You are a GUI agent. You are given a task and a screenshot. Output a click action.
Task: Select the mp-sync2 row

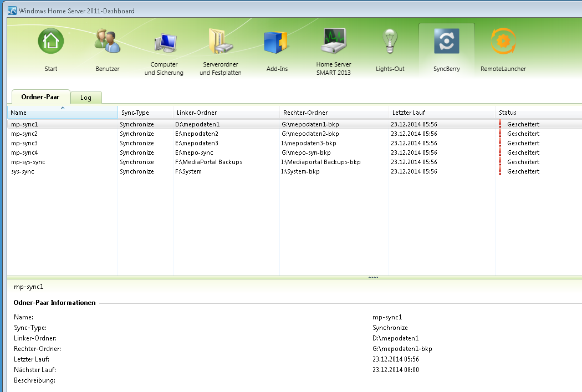(x=295, y=134)
